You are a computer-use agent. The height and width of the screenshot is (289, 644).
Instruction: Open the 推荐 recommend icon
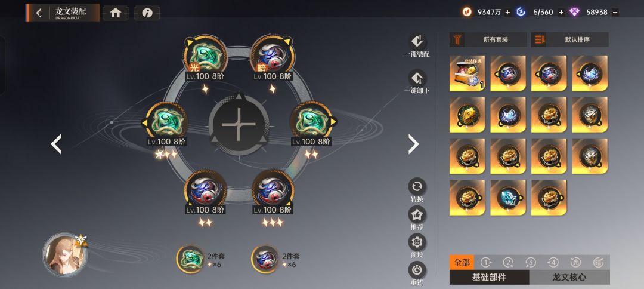(x=417, y=214)
